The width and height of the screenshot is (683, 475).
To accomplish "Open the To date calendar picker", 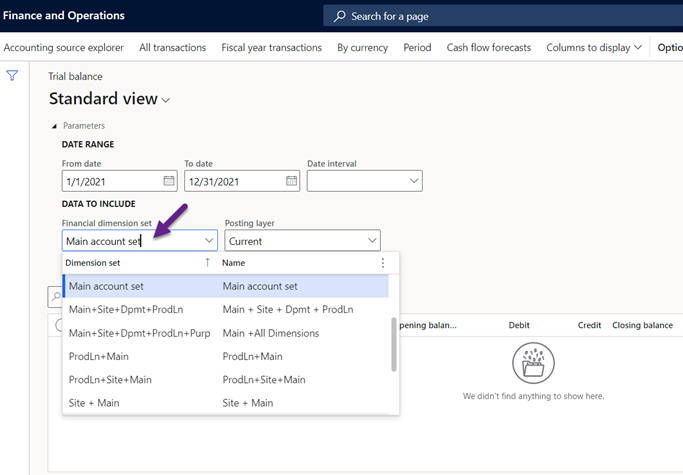I will point(291,181).
